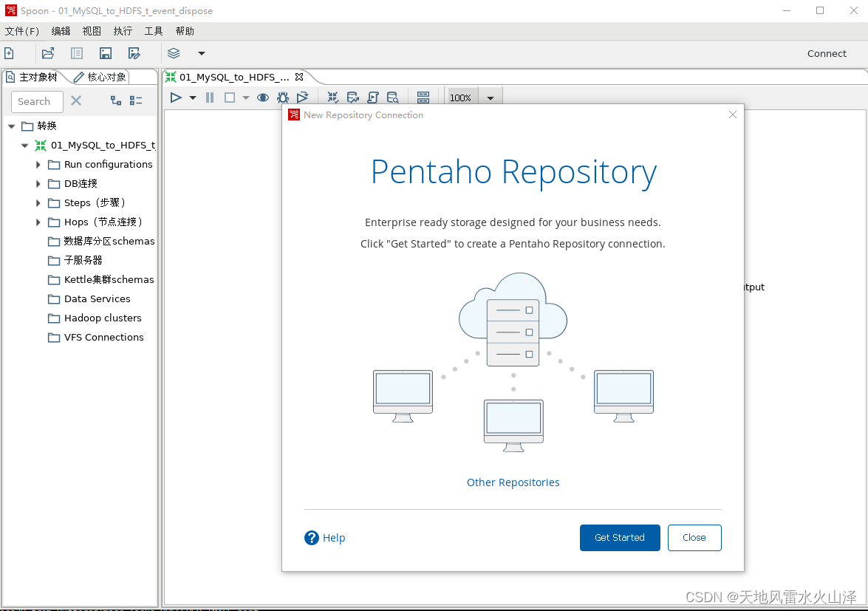Click the Save As toolbar icon
The image size is (868, 611).
point(134,53)
